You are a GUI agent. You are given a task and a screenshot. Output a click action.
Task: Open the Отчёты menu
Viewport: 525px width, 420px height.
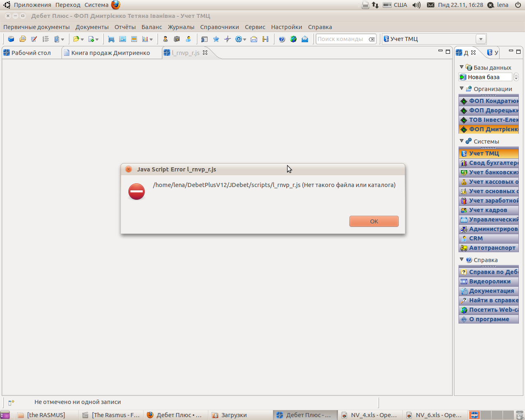pyautogui.click(x=125, y=27)
